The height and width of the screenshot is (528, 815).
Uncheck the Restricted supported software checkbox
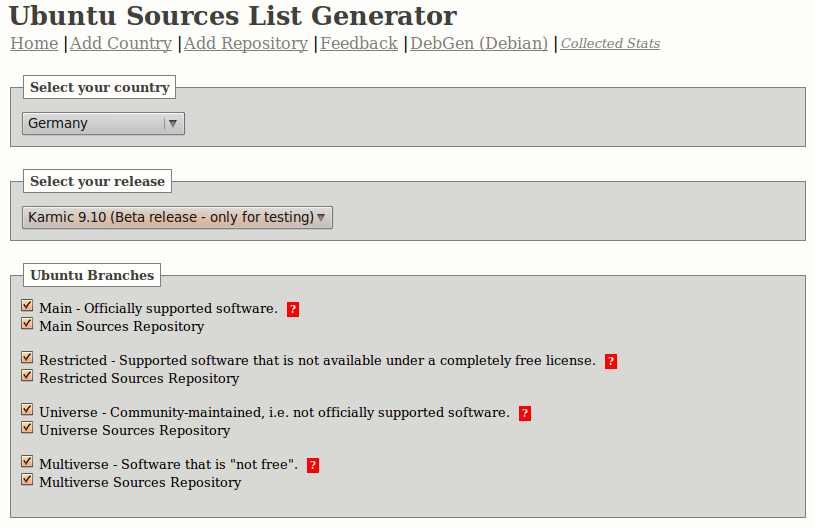(27, 359)
